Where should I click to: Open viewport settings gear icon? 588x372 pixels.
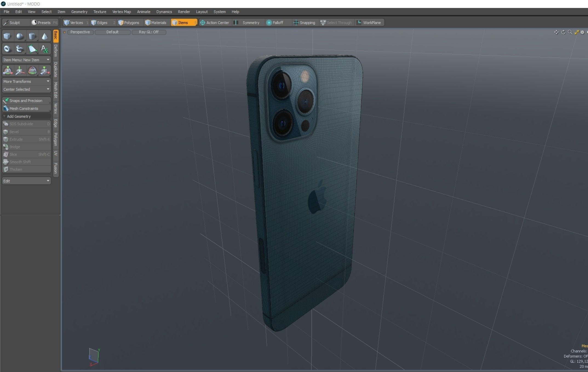582,32
